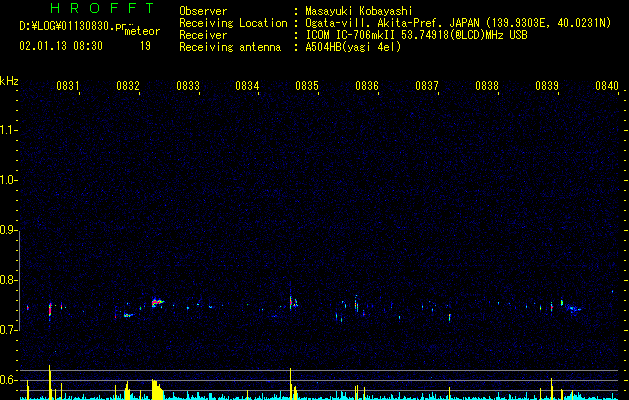
Task: Click the 'Receiver' field label
Action: click(203, 35)
